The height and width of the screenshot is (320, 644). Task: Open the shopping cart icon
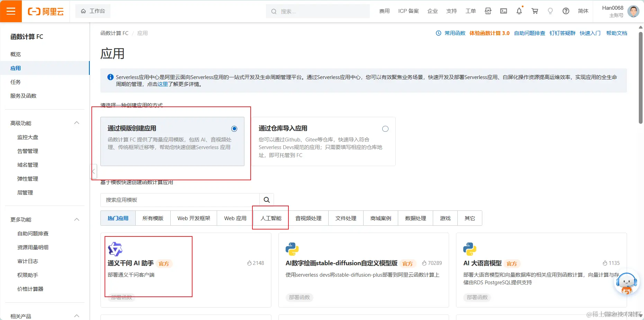click(535, 11)
